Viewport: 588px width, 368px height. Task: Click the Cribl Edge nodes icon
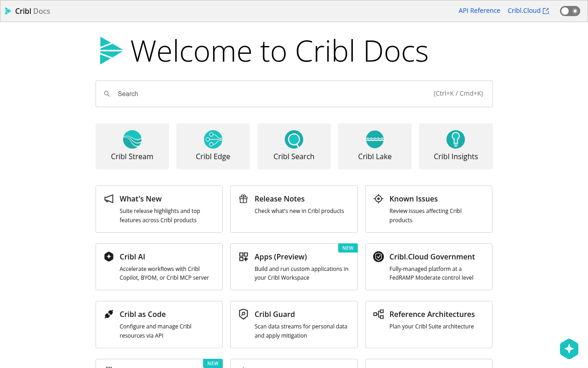(x=213, y=139)
